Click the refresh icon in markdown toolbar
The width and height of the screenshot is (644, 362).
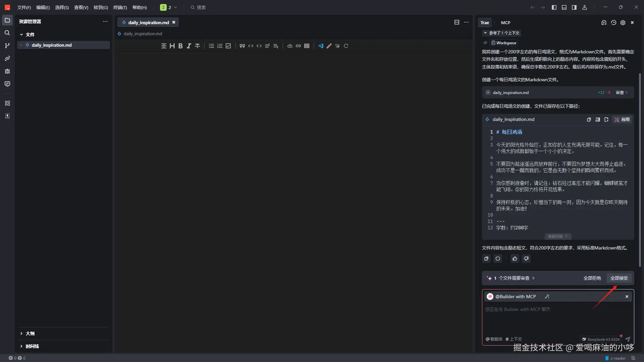tap(346, 46)
